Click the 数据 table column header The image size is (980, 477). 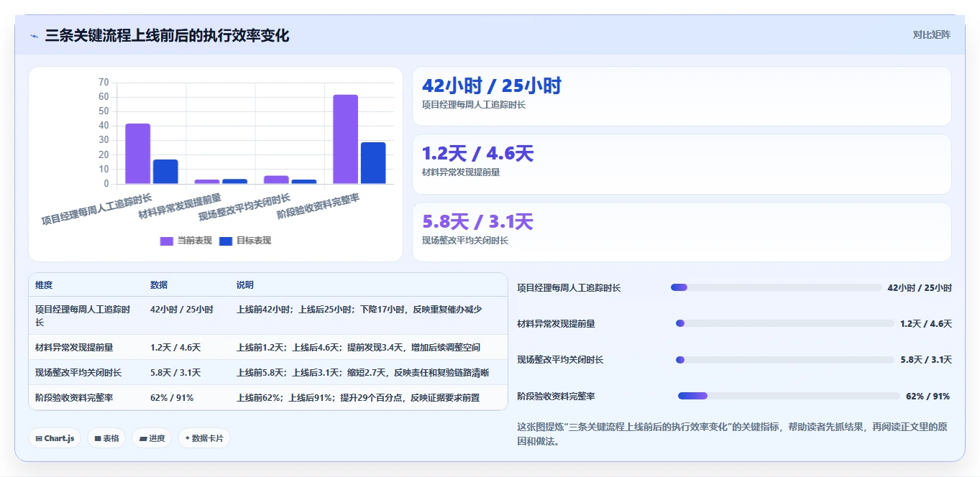159,285
